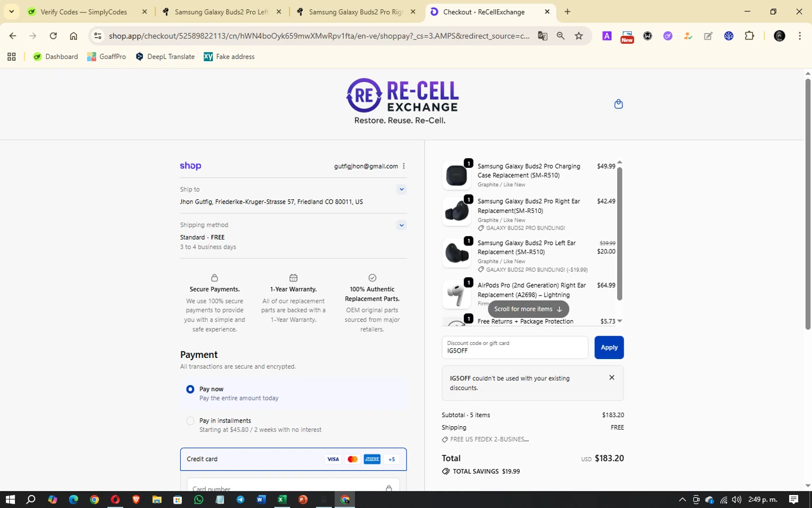812x508 pixels.
Task: Open the purple circle extension
Action: click(668, 36)
